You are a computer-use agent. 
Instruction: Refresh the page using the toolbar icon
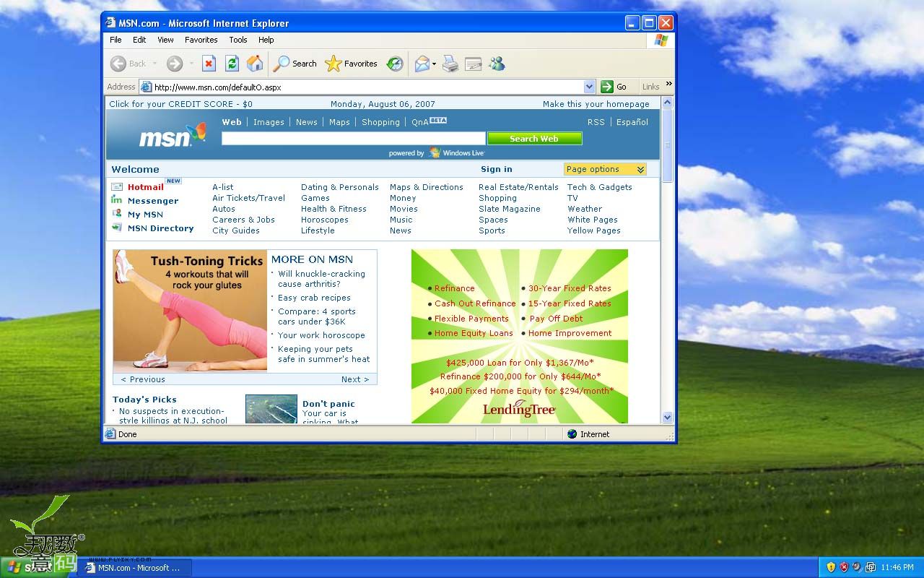(232, 64)
